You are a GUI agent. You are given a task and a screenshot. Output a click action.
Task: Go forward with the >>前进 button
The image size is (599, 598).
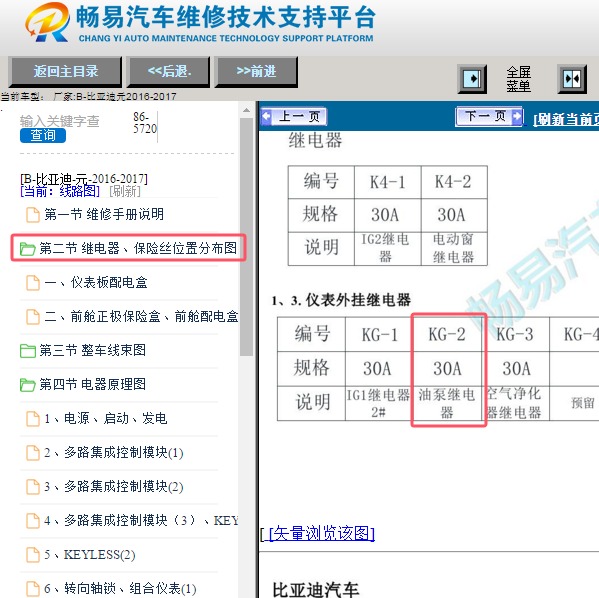click(256, 71)
